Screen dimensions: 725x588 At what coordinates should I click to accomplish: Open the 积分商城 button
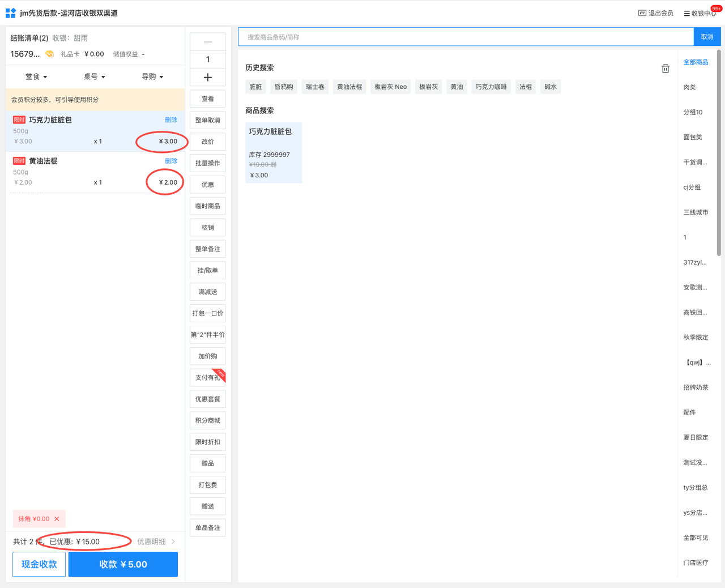[x=208, y=420]
